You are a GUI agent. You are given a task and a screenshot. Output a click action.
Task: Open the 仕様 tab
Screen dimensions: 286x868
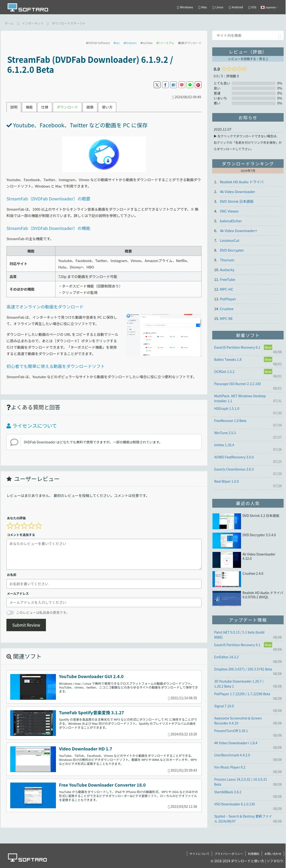[x=45, y=107]
